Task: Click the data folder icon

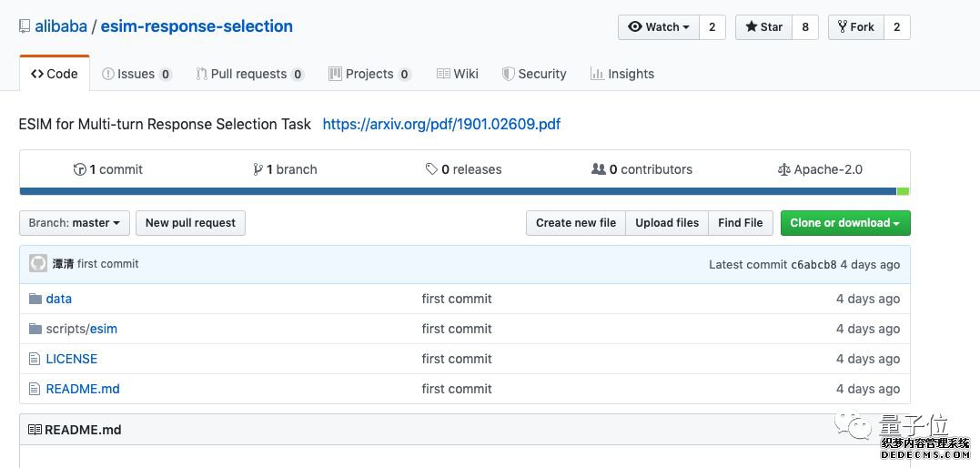Action: 35,299
